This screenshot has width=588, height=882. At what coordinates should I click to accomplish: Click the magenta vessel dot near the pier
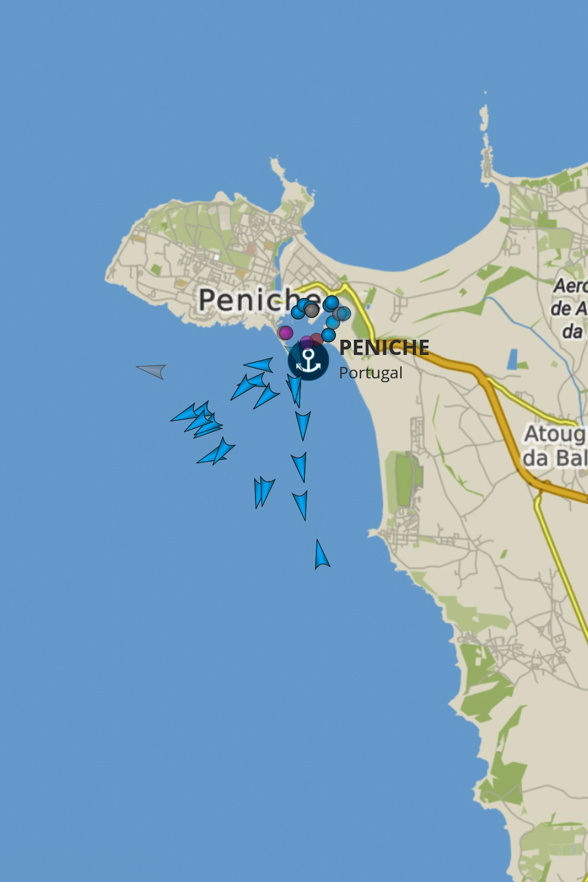[285, 333]
